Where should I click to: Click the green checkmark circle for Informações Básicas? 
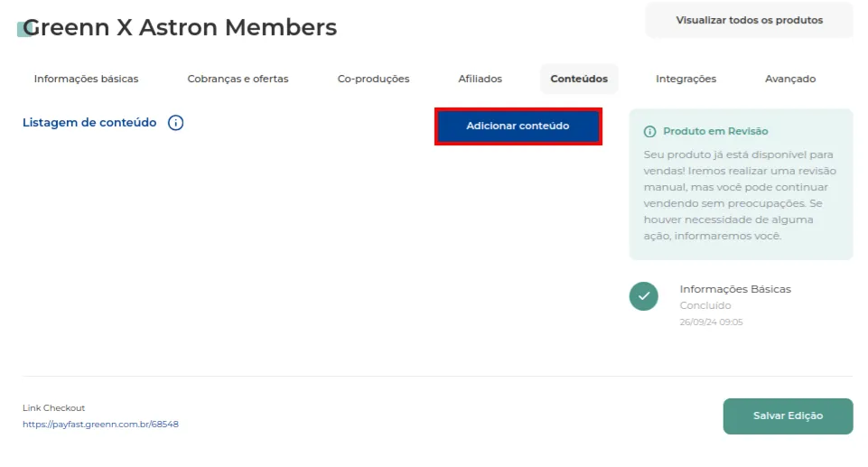pyautogui.click(x=643, y=296)
